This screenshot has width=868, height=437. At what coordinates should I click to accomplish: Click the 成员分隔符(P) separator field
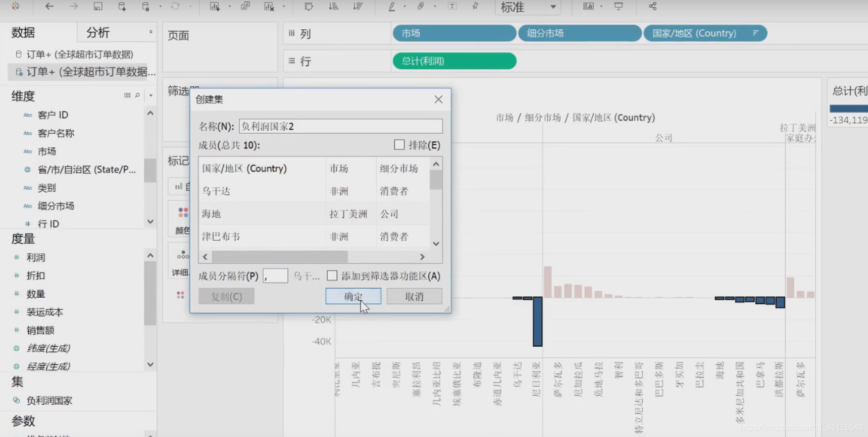click(x=275, y=276)
